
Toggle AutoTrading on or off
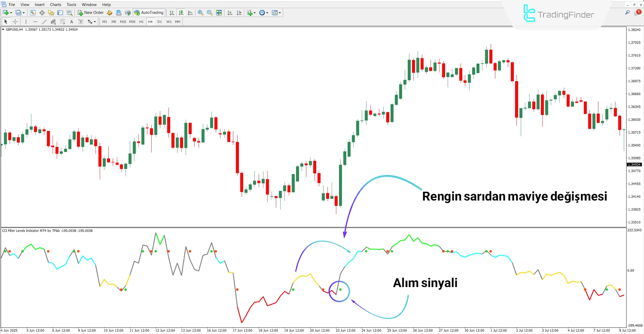point(149,12)
